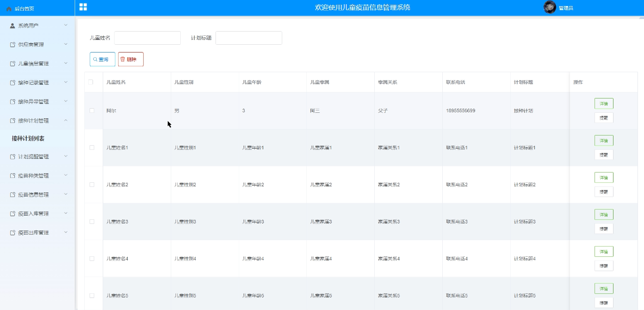Click 提醒 for row 儿童姓名4
The width and height of the screenshot is (644, 310).
coord(604,266)
